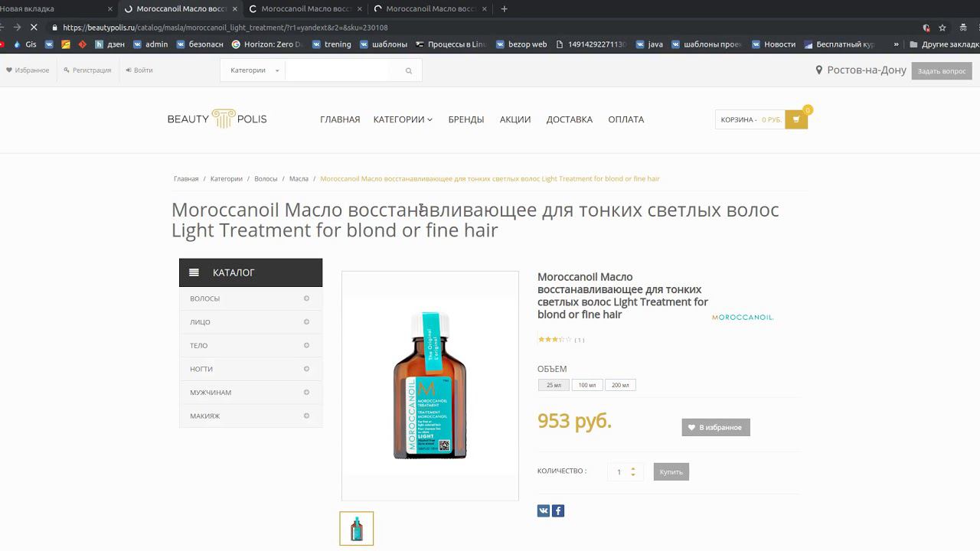Open the Gis bookmark

pyautogui.click(x=24, y=44)
